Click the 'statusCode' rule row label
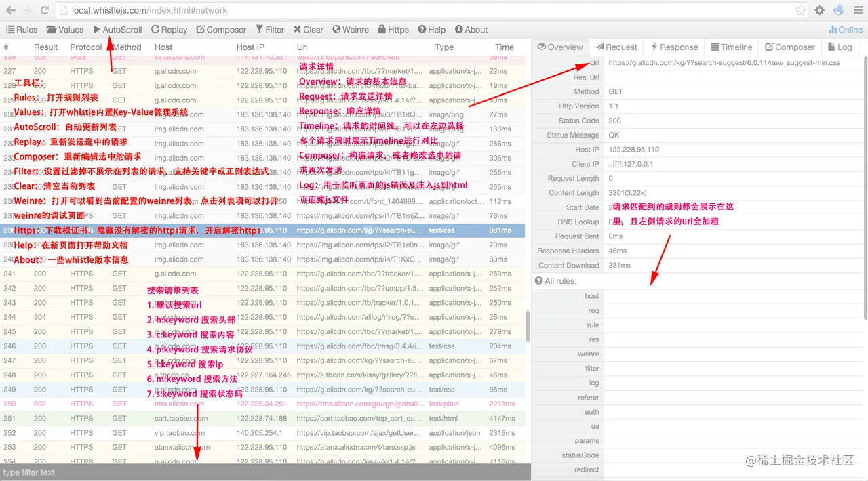Viewport: 868px width, 481px height. (580, 455)
